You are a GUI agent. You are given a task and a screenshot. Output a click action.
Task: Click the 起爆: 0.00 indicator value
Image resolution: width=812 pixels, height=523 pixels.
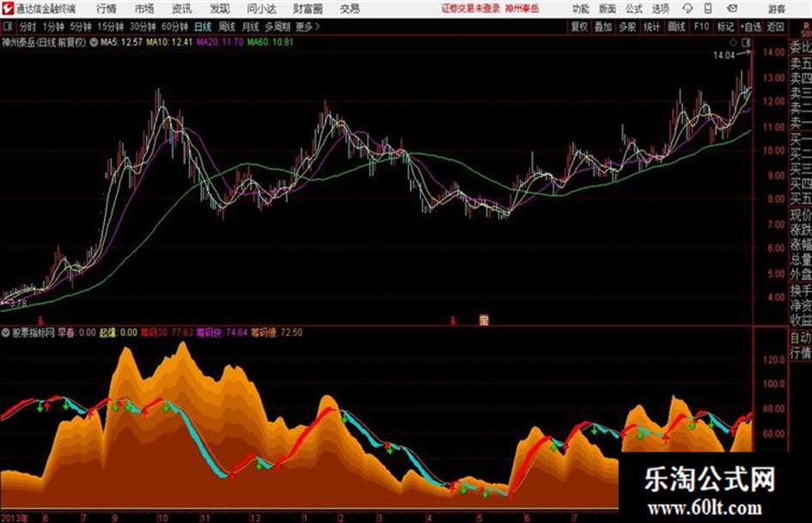(118, 332)
